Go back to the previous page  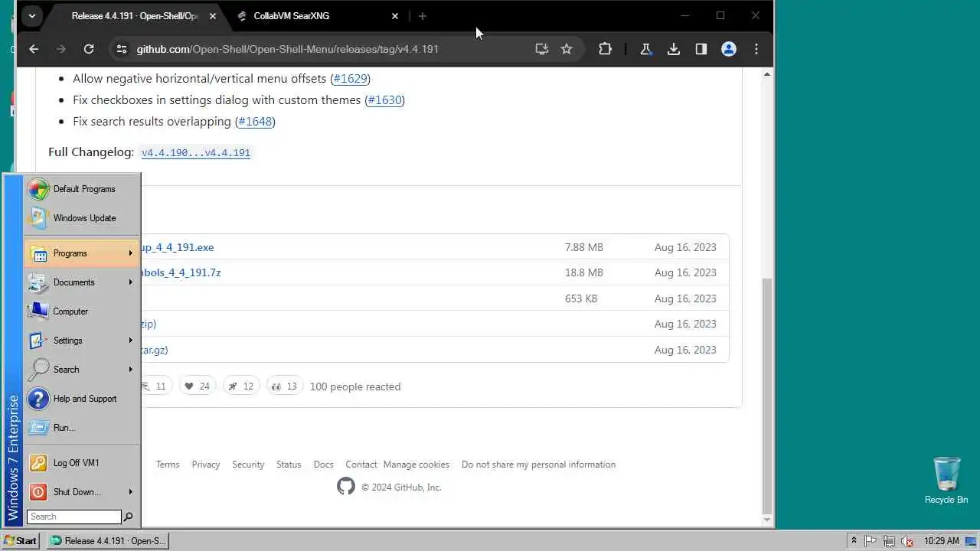tap(34, 49)
